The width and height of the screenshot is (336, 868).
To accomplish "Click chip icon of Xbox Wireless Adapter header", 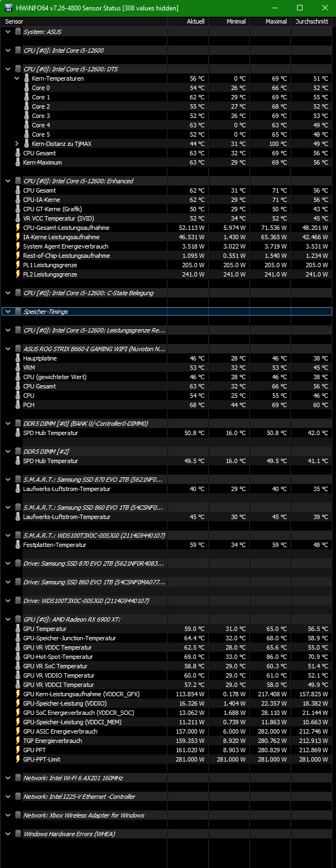I will pos(18,815).
